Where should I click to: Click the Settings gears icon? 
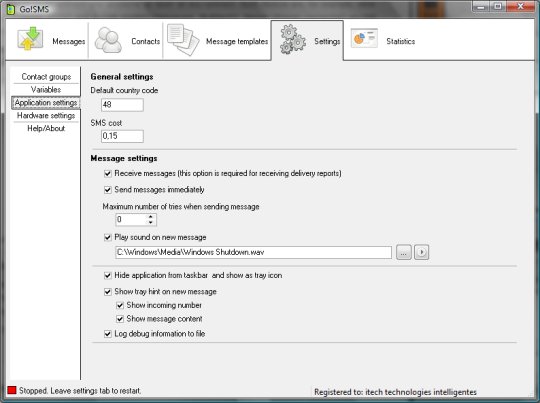point(293,39)
